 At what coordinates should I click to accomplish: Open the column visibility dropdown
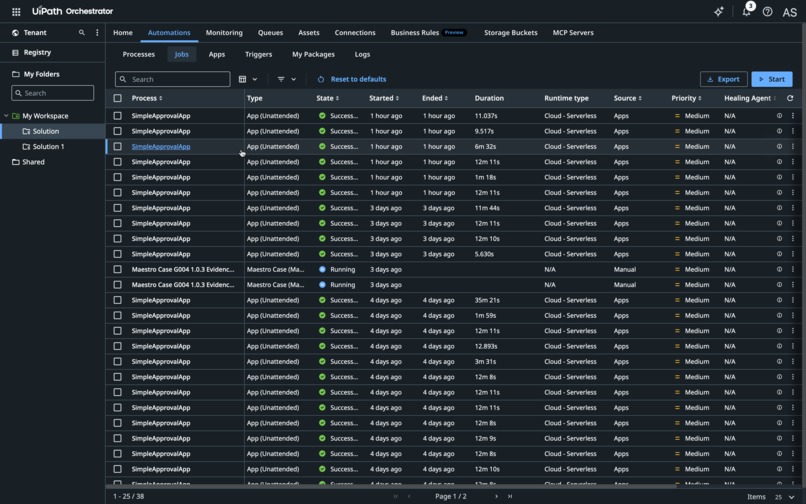[x=248, y=79]
